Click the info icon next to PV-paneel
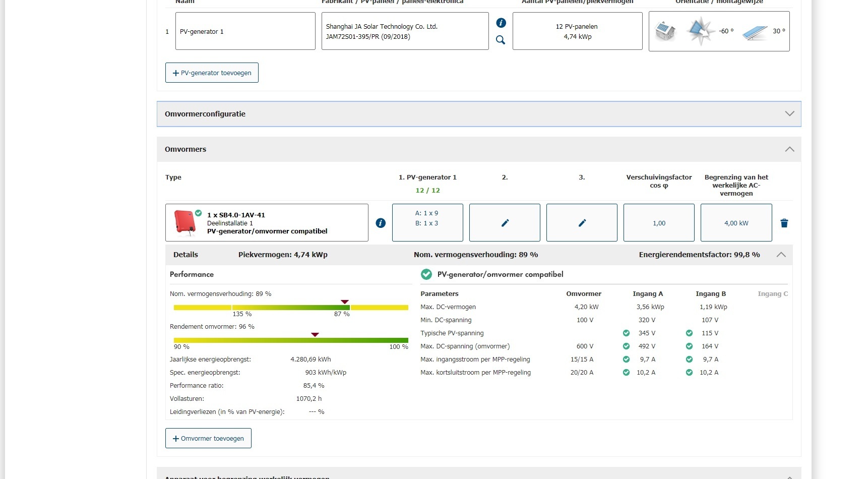Image resolution: width=868 pixels, height=479 pixels. pos(501,23)
